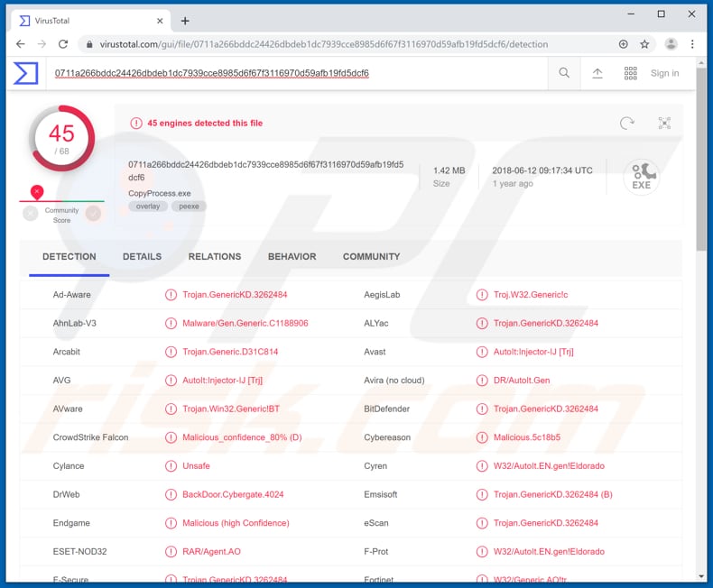Click the vertical scrollbar thumb
The image size is (713, 588).
pyautogui.click(x=701, y=159)
